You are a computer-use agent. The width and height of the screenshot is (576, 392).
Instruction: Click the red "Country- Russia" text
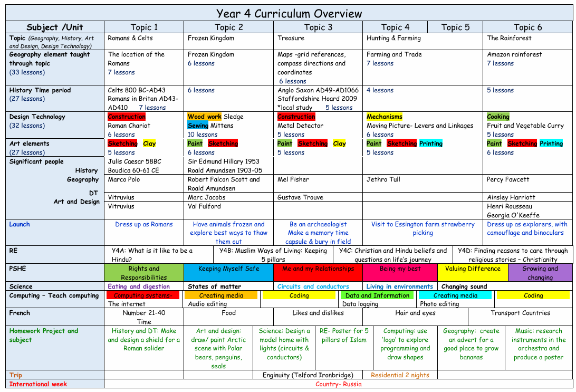338,384
